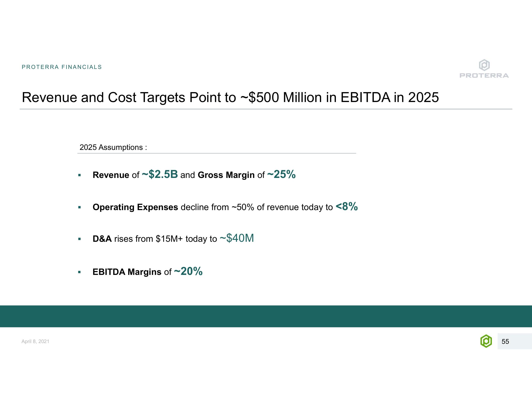
Task: Click the slide title about ~$500 Million EBITDA
Action: (x=230, y=97)
